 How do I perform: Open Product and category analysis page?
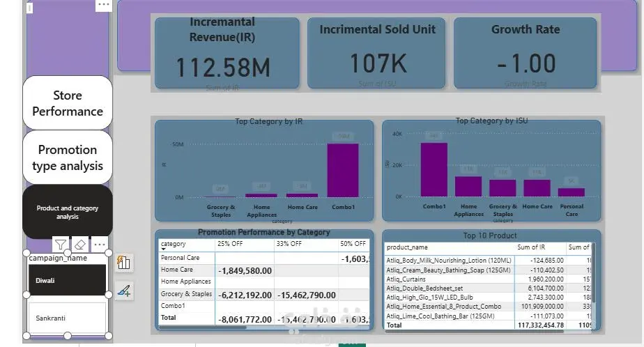(x=68, y=212)
